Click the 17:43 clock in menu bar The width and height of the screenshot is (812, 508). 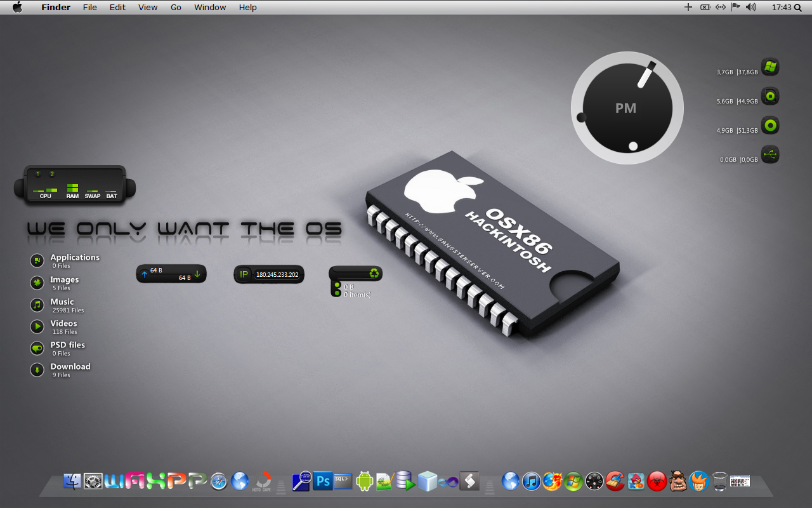tap(782, 7)
